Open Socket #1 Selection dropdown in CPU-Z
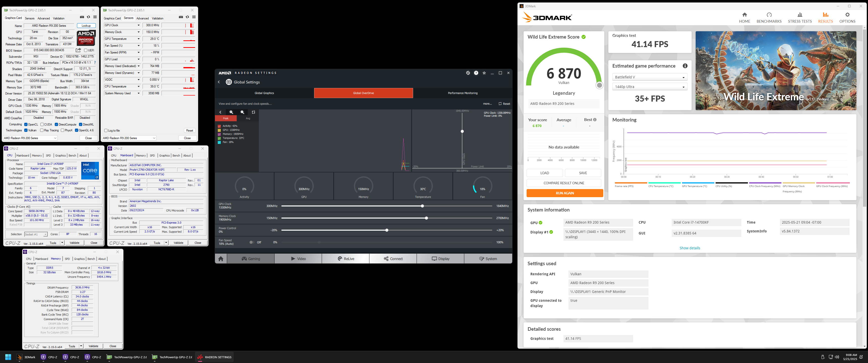This screenshot has width=868, height=363. (36, 234)
